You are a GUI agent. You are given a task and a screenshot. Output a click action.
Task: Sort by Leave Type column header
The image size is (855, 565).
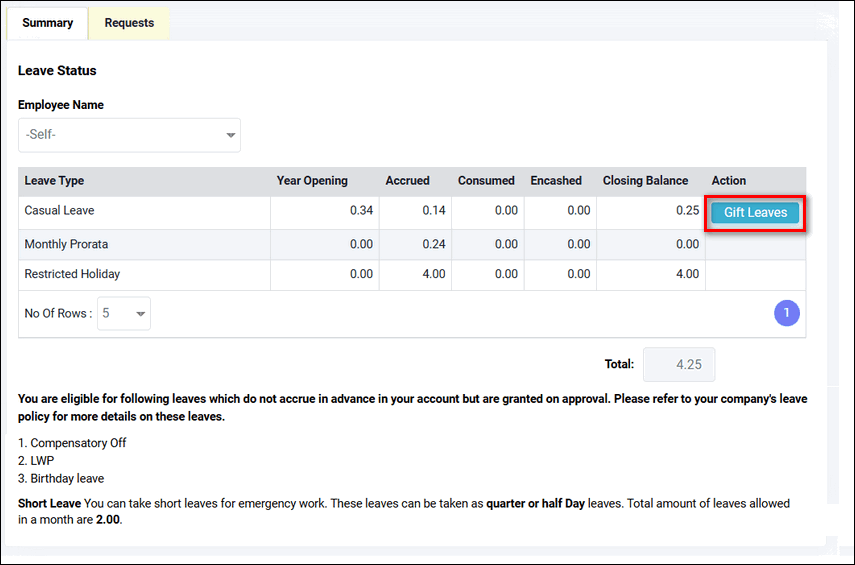[54, 181]
